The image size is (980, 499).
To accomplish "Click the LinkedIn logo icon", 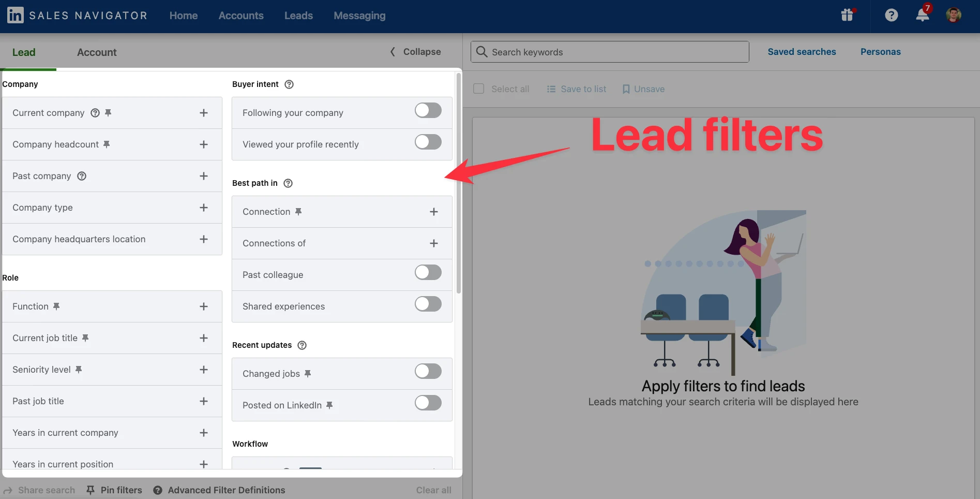I will [15, 15].
